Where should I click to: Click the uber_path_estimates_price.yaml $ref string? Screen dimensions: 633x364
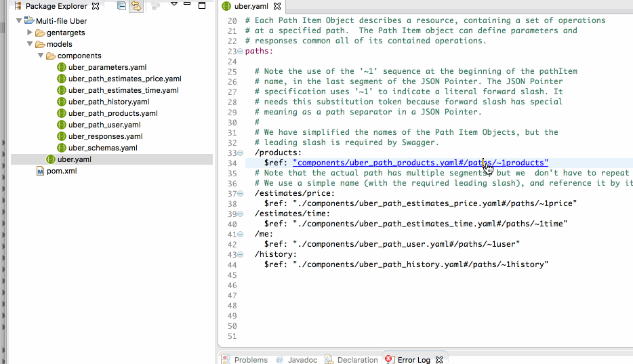point(435,203)
